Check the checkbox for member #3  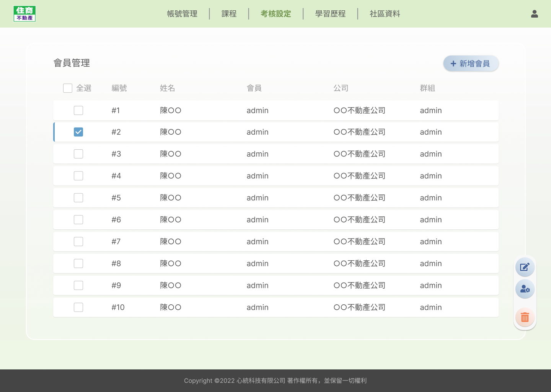pyautogui.click(x=78, y=154)
